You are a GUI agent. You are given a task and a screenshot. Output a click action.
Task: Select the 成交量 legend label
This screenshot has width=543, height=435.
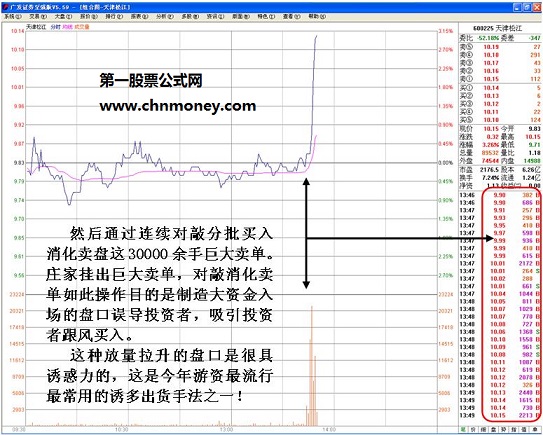(x=82, y=27)
